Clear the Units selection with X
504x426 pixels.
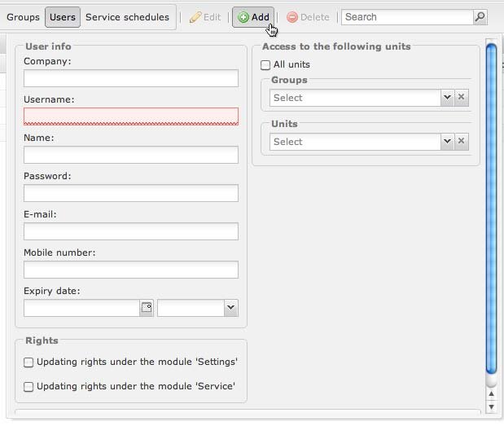[461, 142]
